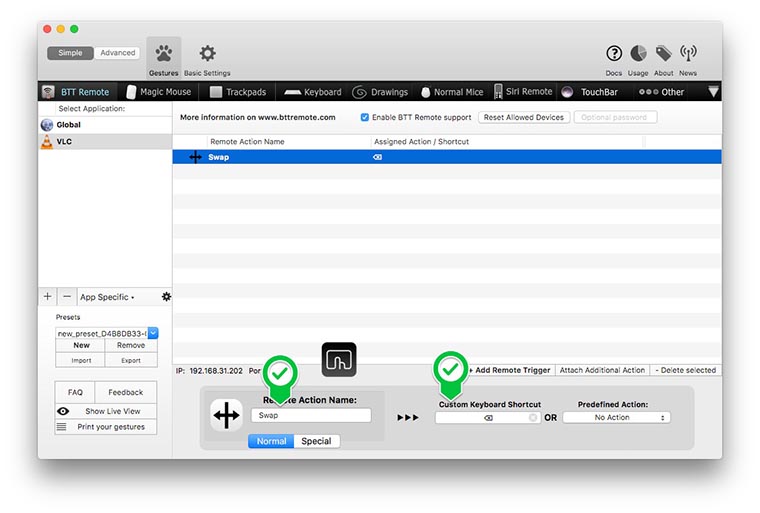
Task: Select the Drawings tab
Action: tap(380, 92)
